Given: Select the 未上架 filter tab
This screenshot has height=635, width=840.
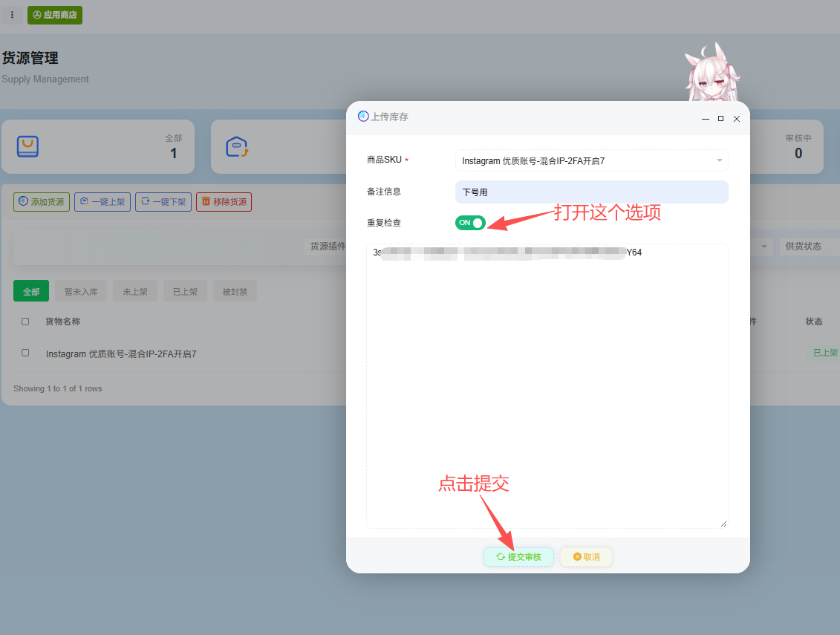Looking at the screenshot, I should coord(135,292).
